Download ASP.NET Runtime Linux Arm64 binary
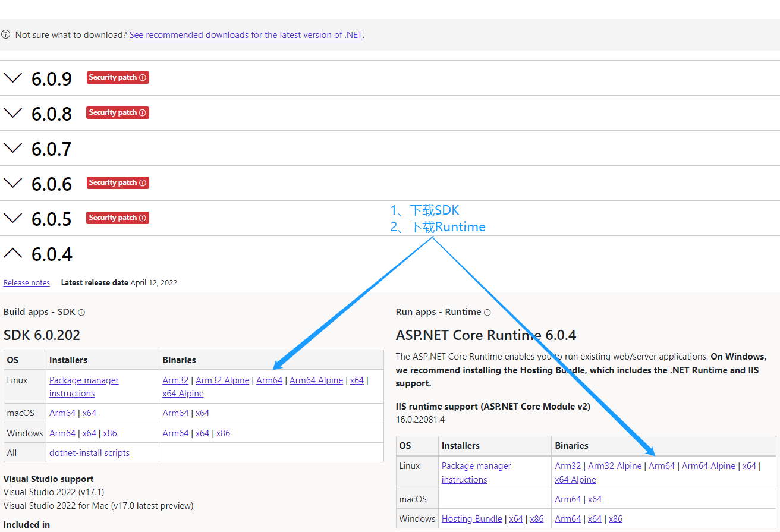This screenshot has width=780, height=532. point(662,466)
